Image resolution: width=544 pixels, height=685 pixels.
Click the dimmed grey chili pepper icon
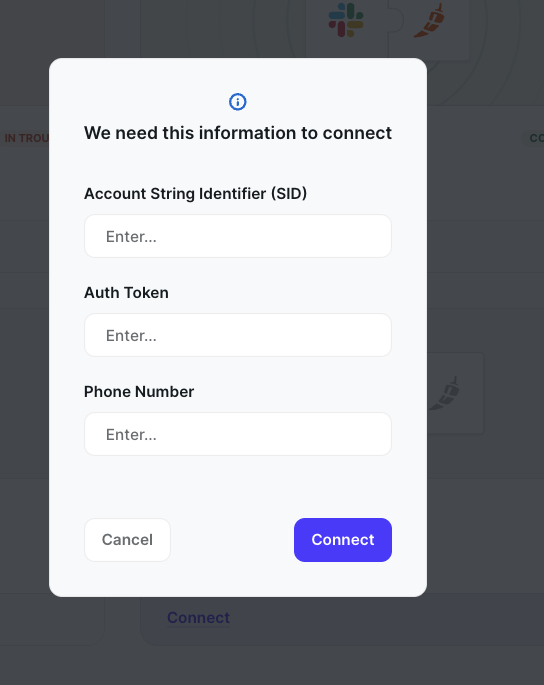[444, 393]
